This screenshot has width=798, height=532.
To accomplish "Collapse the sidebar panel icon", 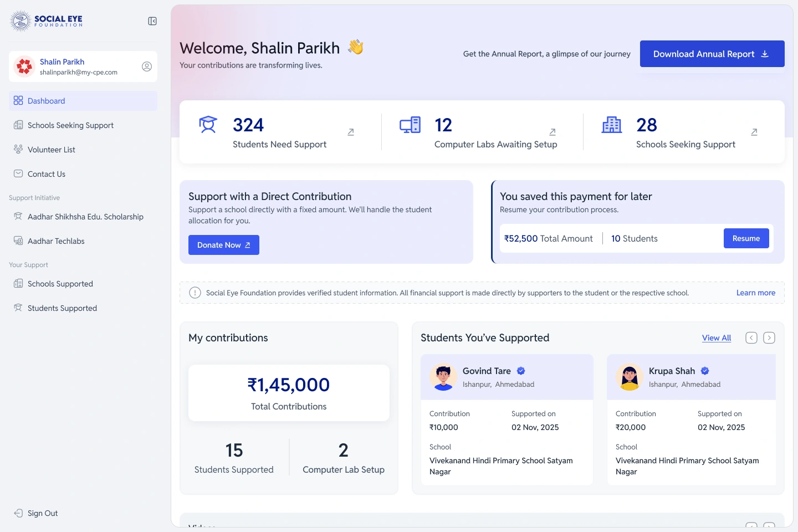I will (152, 21).
